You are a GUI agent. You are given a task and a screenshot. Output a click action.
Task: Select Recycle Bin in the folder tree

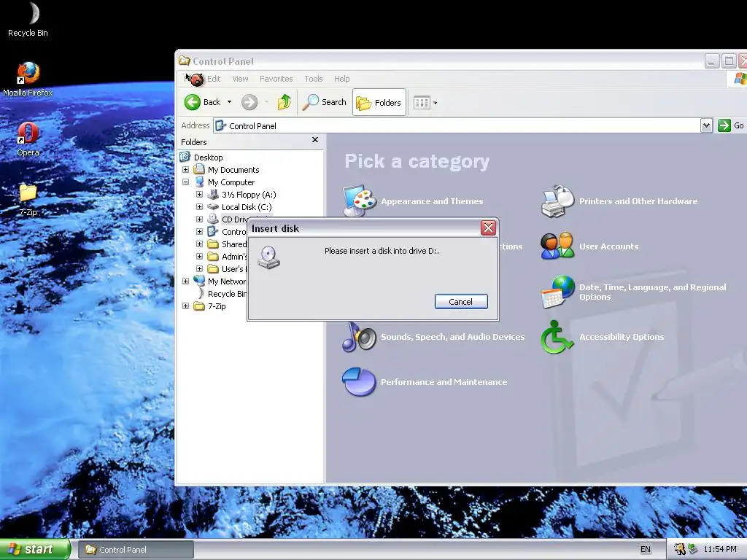[227, 293]
